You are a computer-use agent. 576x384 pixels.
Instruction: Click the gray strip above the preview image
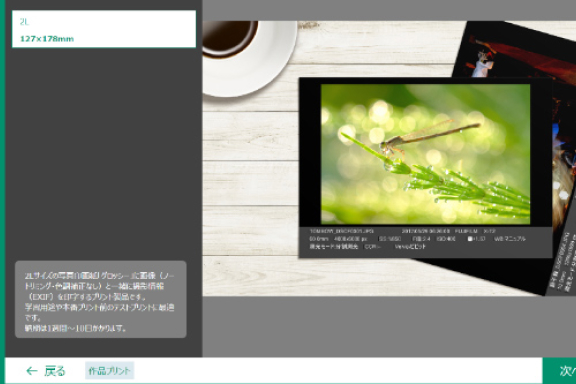coord(389,10)
